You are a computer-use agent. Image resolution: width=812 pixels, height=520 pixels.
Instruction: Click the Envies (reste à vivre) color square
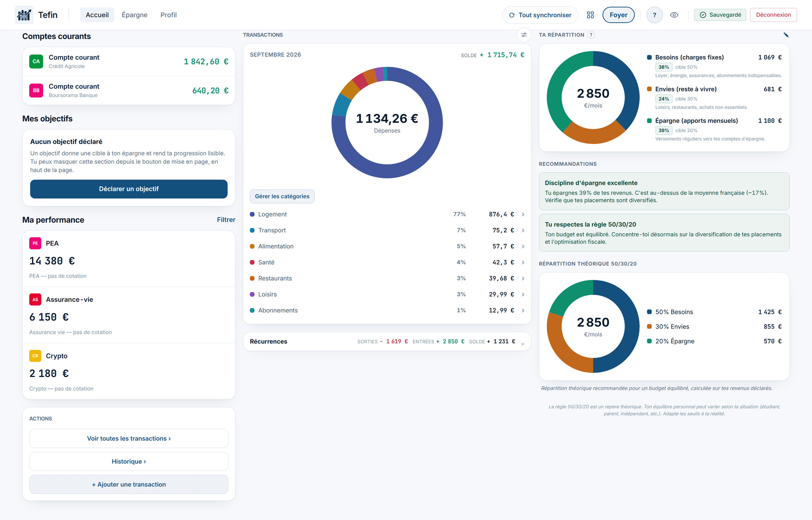point(649,89)
